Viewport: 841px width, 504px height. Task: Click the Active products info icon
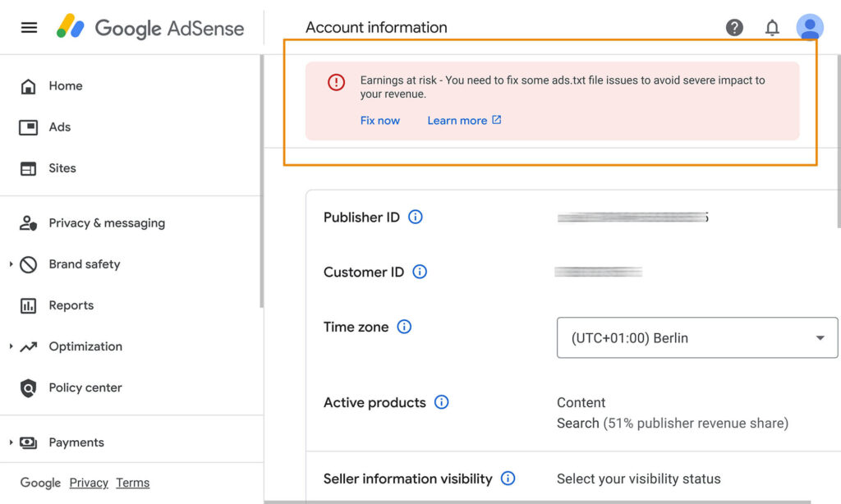[442, 402]
